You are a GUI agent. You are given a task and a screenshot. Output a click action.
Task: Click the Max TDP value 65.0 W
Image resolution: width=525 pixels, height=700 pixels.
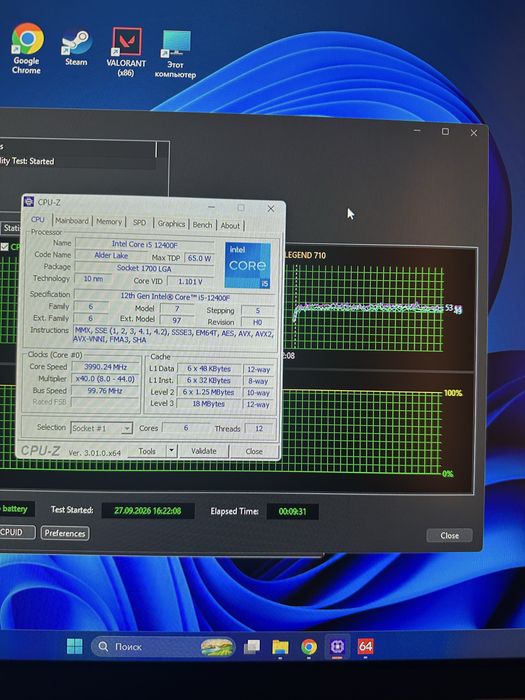point(199,258)
